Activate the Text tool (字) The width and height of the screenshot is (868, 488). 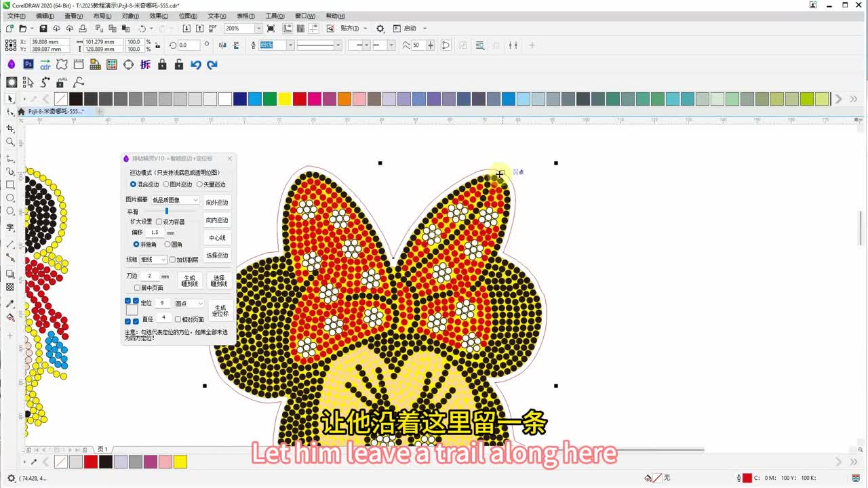pyautogui.click(x=10, y=228)
